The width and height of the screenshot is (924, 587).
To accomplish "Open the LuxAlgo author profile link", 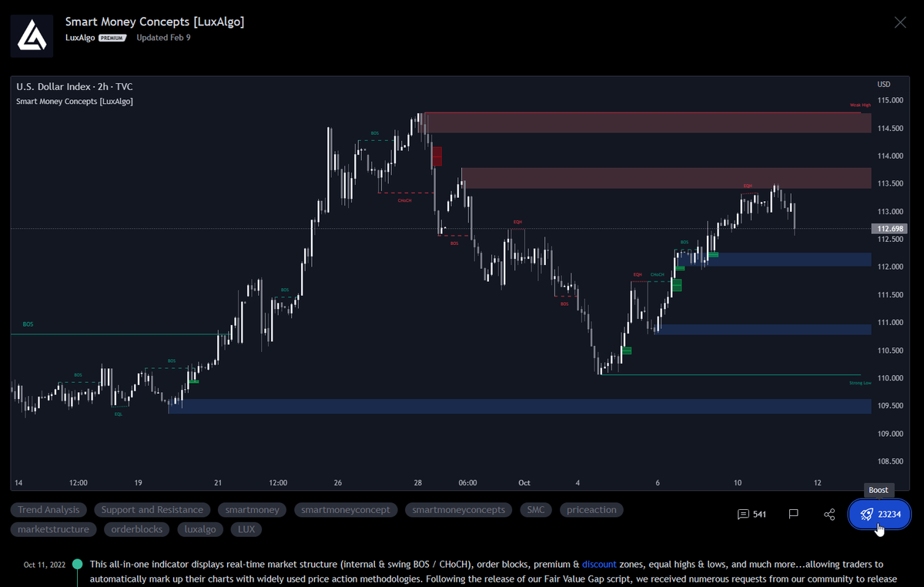I will coord(80,38).
